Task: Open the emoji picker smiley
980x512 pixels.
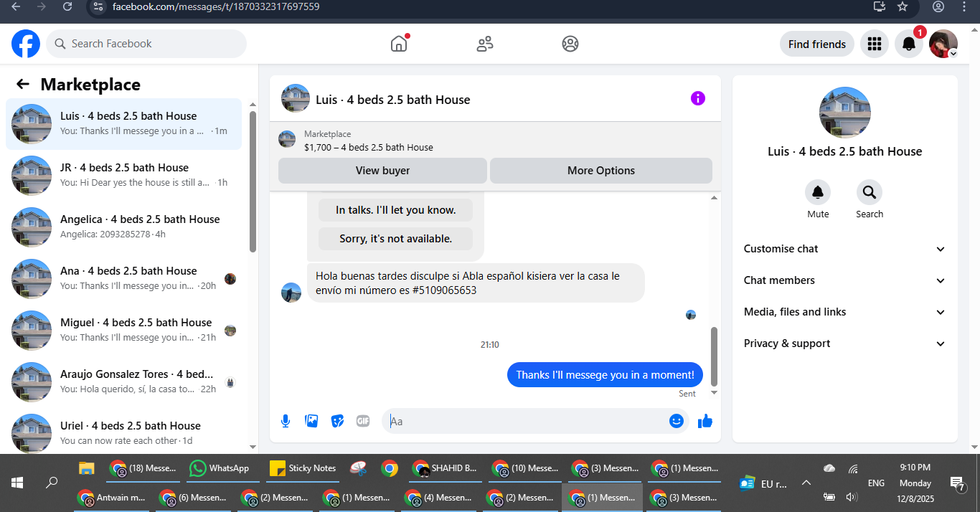Action: tap(676, 421)
